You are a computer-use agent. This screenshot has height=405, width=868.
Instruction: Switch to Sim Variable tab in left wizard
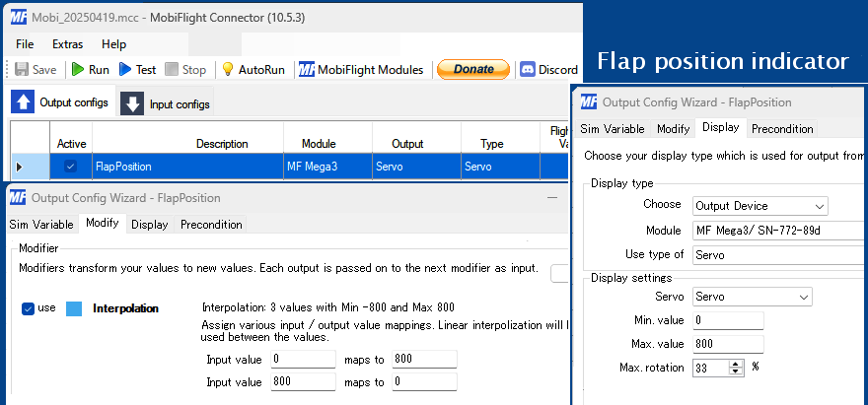41,225
